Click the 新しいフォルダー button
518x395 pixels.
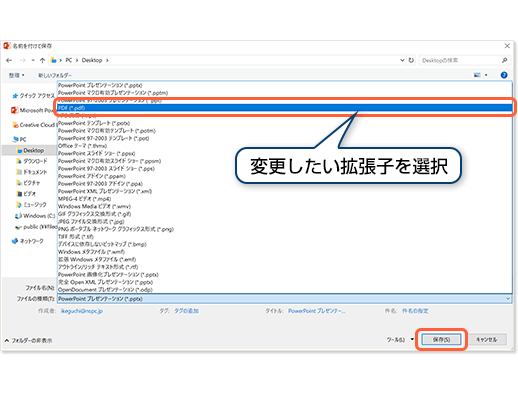55,75
